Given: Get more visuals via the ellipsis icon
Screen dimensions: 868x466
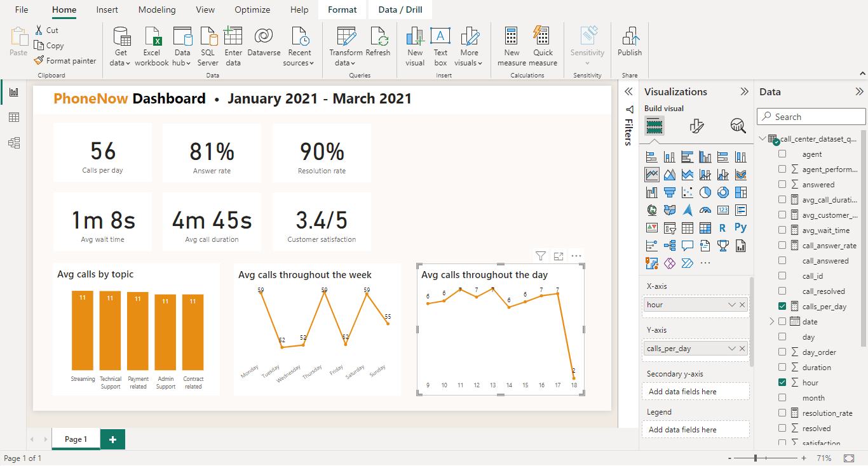Looking at the screenshot, I should click(705, 263).
